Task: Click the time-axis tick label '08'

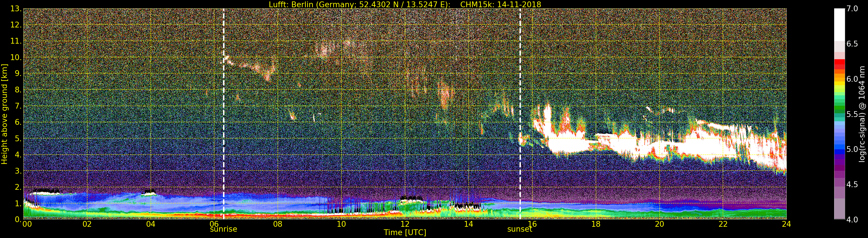Action: coord(278,224)
